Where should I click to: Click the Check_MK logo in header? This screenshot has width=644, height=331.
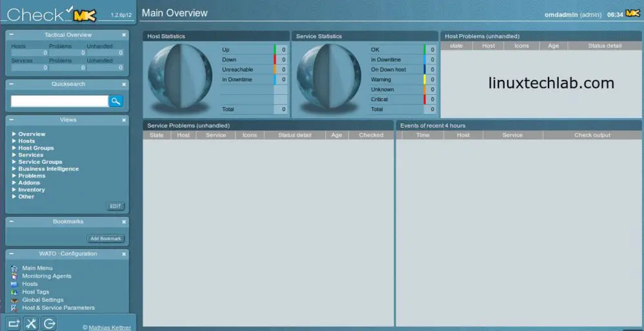(x=52, y=14)
